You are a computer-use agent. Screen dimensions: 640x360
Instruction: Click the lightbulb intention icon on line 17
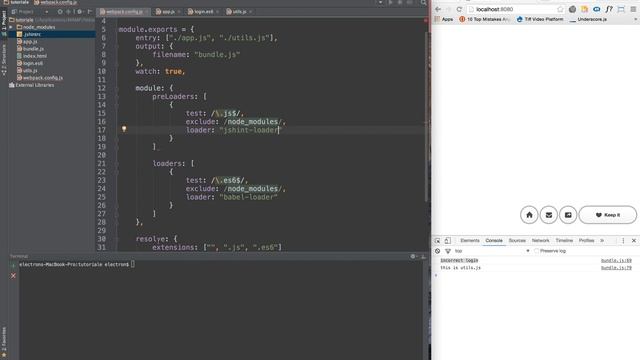point(124,129)
